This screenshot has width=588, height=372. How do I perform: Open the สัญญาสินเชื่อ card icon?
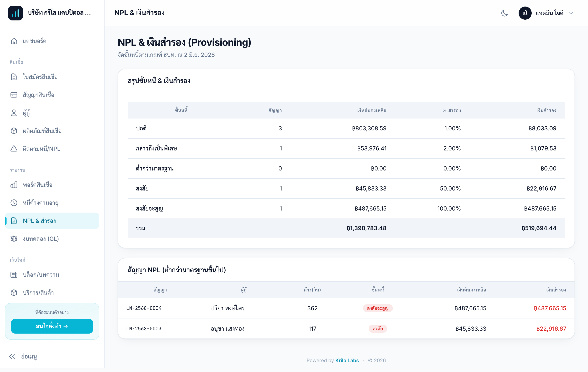(14, 95)
